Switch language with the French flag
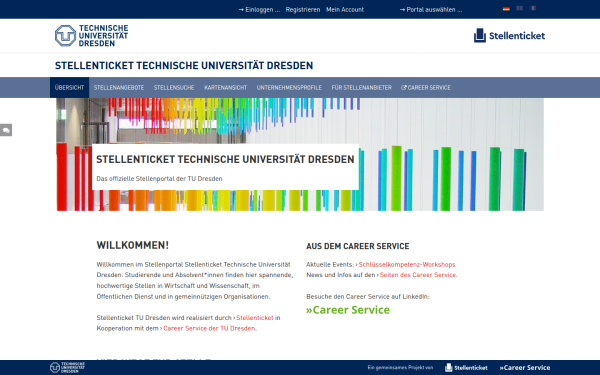Viewport: 600px width, 375px height. pos(533,8)
